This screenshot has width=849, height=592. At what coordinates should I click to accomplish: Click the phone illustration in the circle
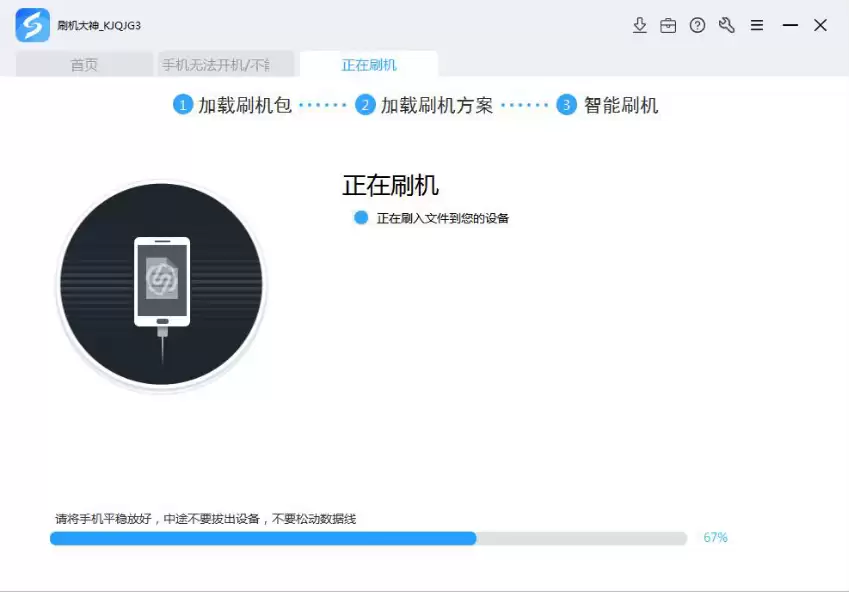161,283
